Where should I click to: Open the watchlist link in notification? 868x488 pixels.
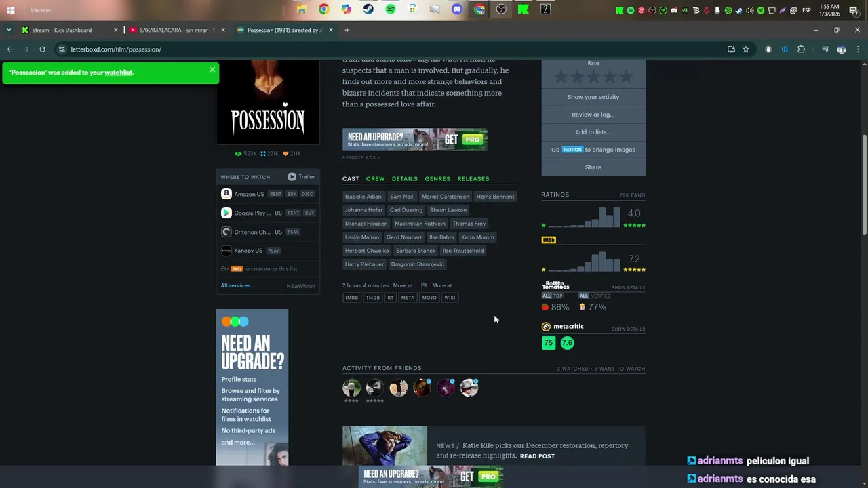(x=119, y=73)
